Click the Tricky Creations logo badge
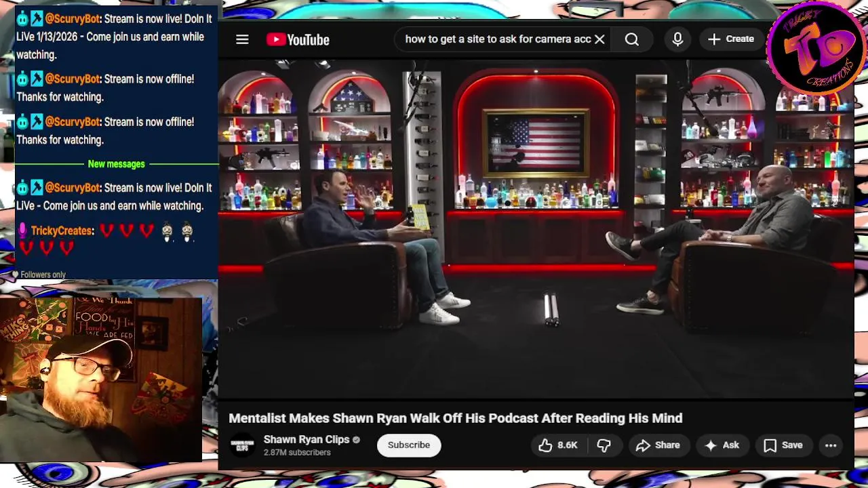Image resolution: width=868 pixels, height=488 pixels. click(x=816, y=49)
